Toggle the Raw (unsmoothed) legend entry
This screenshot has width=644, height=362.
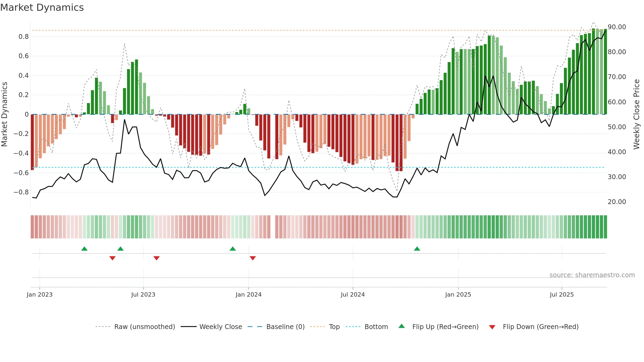pyautogui.click(x=135, y=327)
